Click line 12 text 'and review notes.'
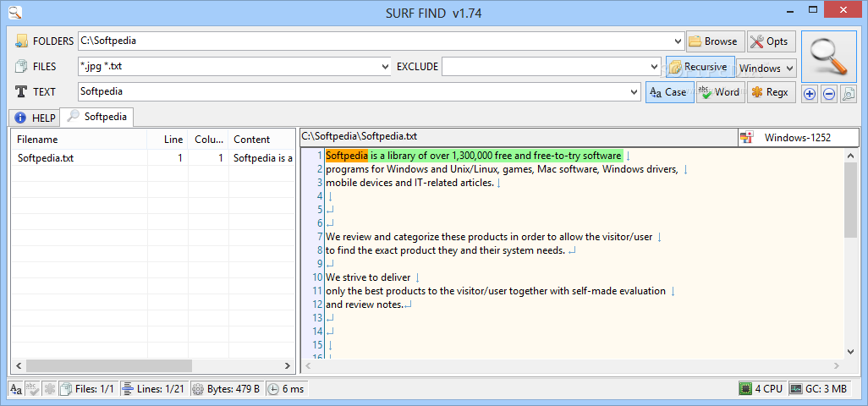868x406 pixels. (x=365, y=304)
